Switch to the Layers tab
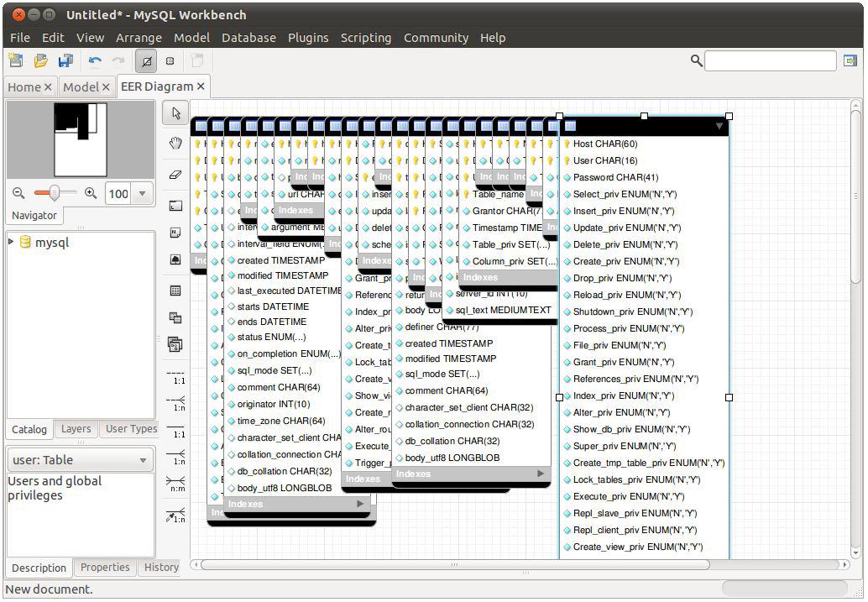This screenshot has height=602, width=868. click(76, 429)
